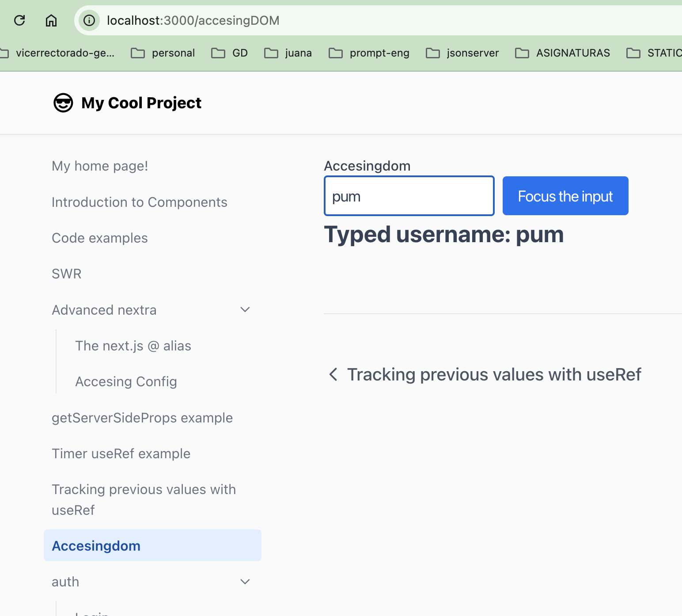View site information icon in address bar

tap(89, 20)
